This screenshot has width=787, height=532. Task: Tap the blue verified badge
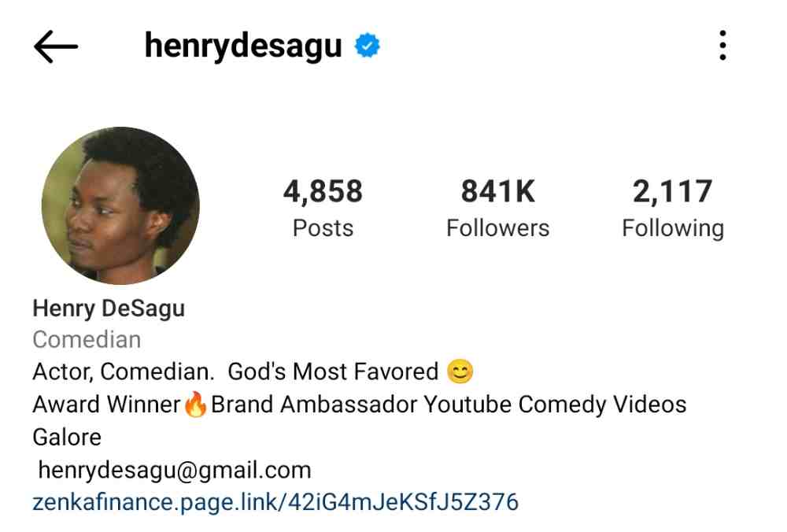pos(368,46)
